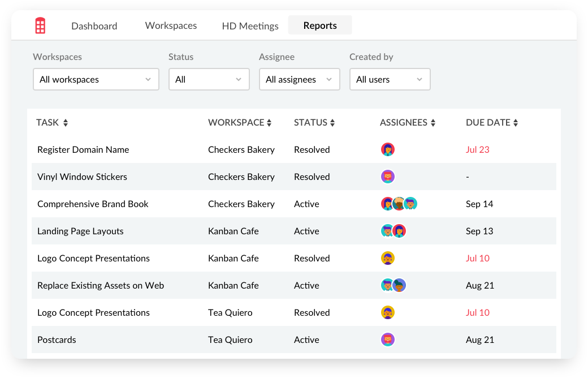Switch to the Dashboard tab
Image resolution: width=588 pixels, height=378 pixels.
94,26
